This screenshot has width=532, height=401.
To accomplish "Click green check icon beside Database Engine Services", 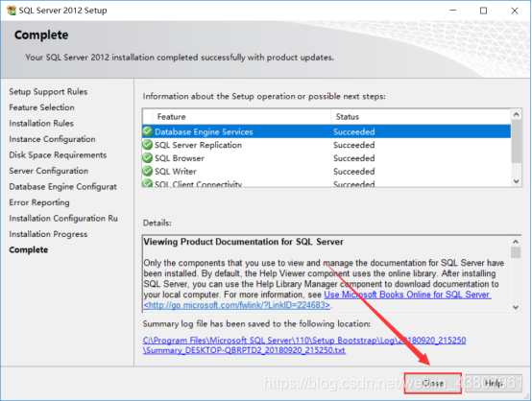I will point(148,131).
